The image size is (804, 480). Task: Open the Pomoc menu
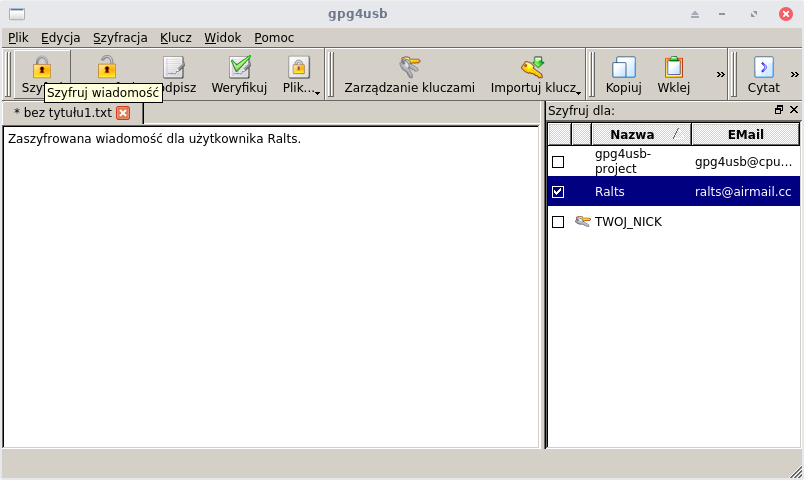274,37
